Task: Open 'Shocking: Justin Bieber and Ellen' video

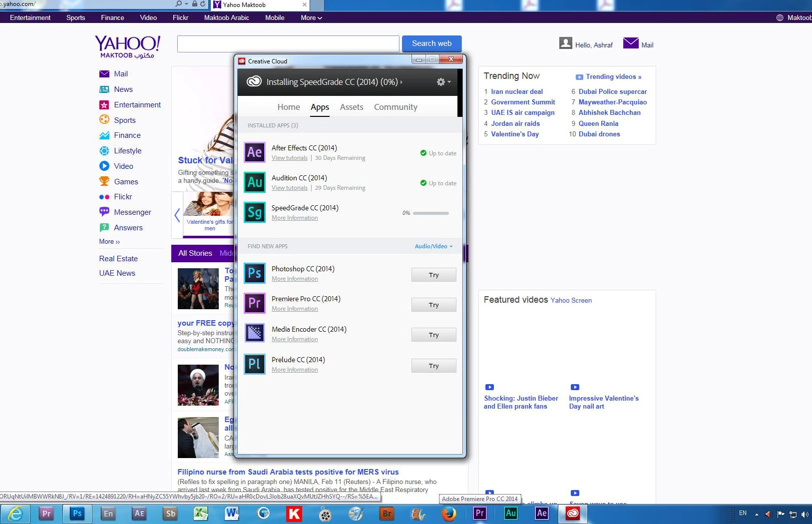Action: 521,402
